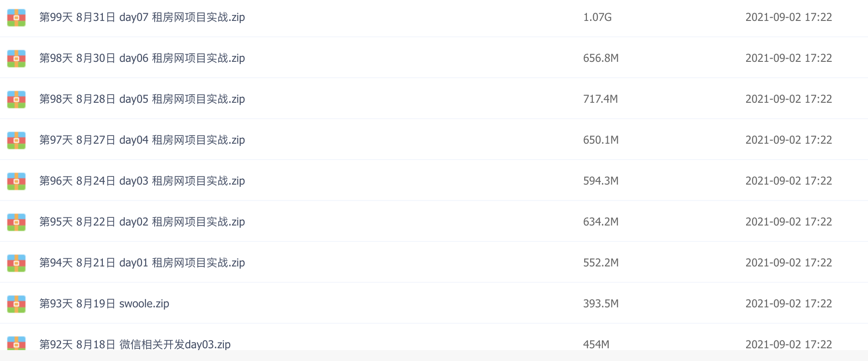Click the zip icon for 第98天 8月30日 day06
The image size is (868, 361).
[x=16, y=58]
